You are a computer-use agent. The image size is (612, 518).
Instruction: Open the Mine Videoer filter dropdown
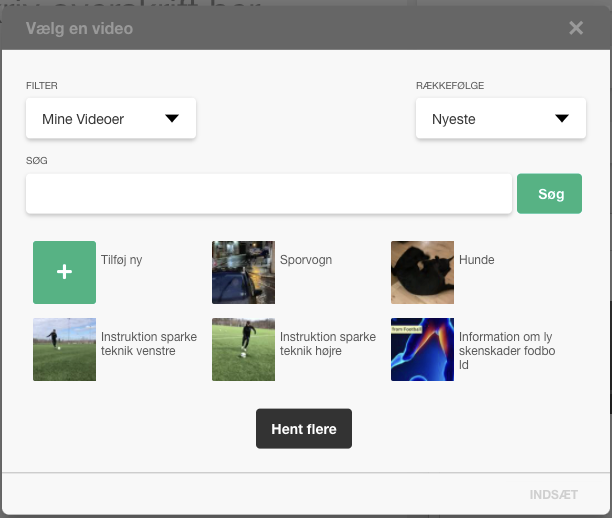click(111, 118)
